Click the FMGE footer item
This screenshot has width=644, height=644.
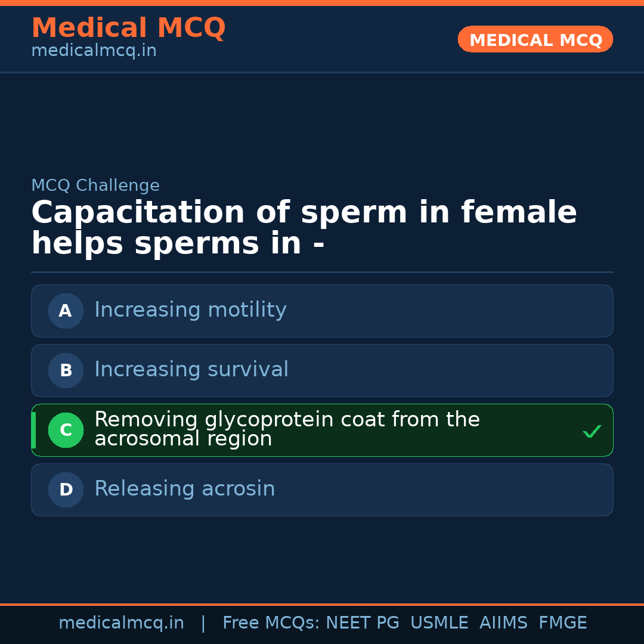pos(562,623)
